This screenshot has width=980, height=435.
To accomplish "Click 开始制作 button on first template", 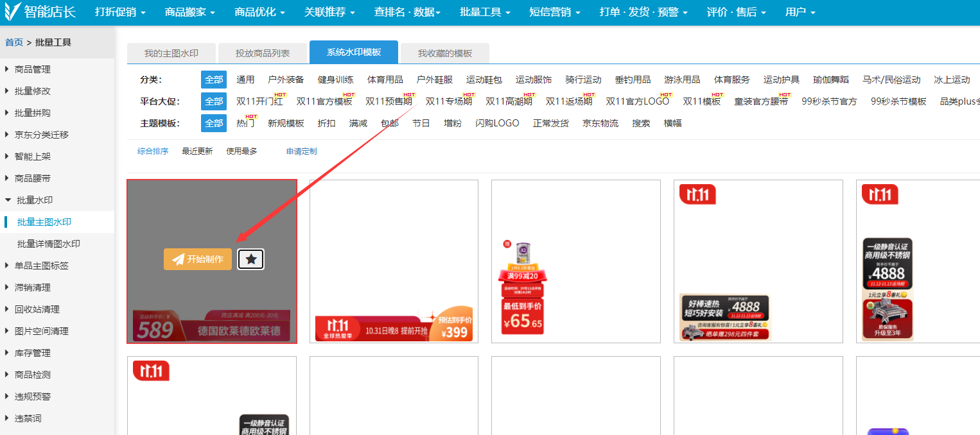I will (198, 259).
